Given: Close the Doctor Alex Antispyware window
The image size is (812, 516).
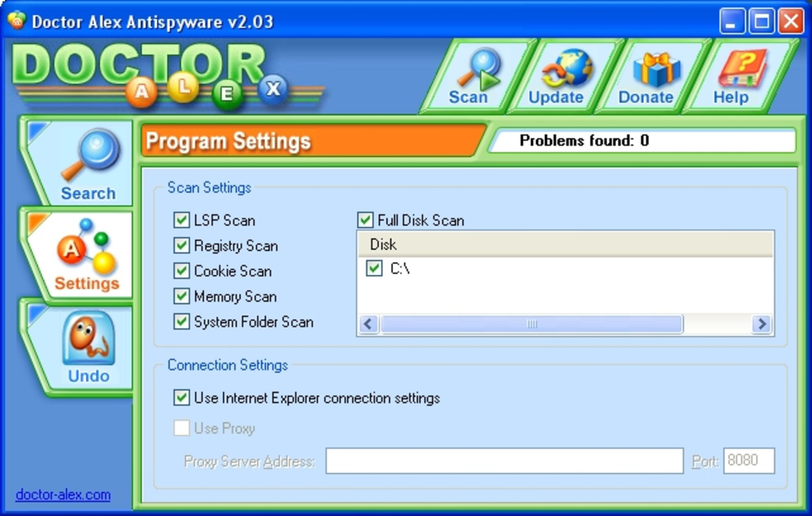Looking at the screenshot, I should pyautogui.click(x=790, y=21).
